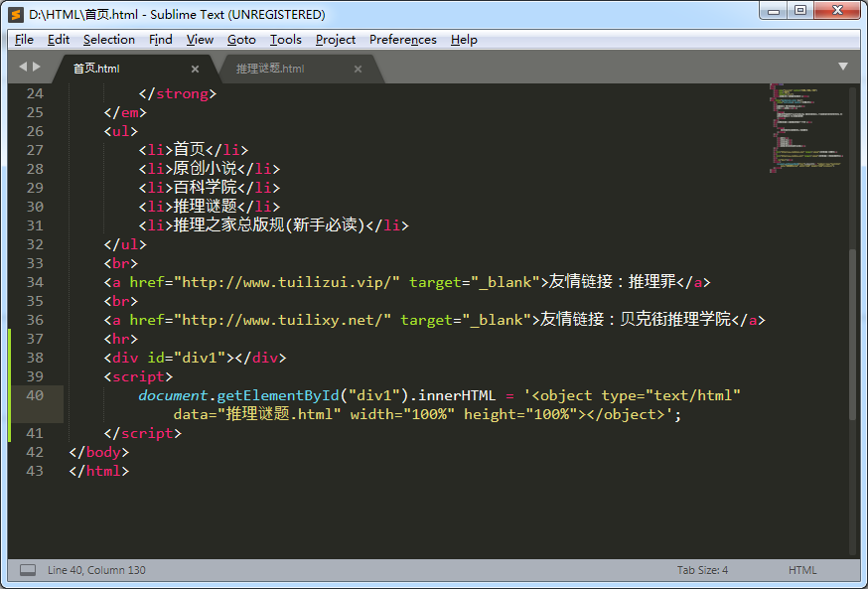
Task: Open the Help menu
Action: [x=464, y=40]
